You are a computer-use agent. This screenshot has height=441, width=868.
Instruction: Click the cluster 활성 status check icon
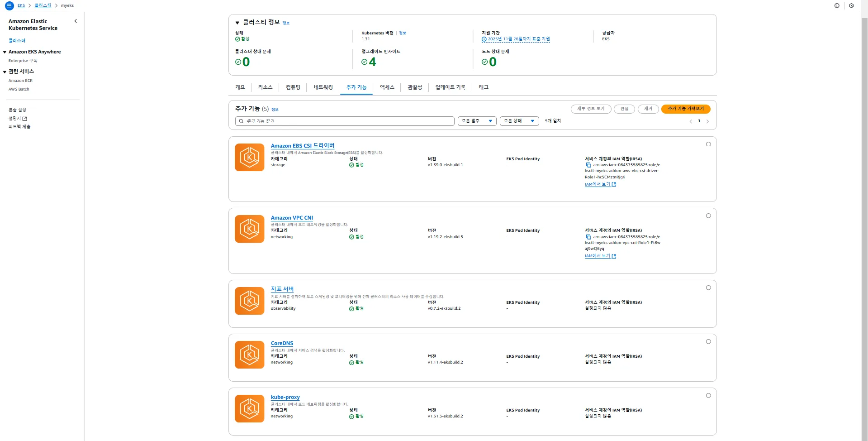coord(237,39)
